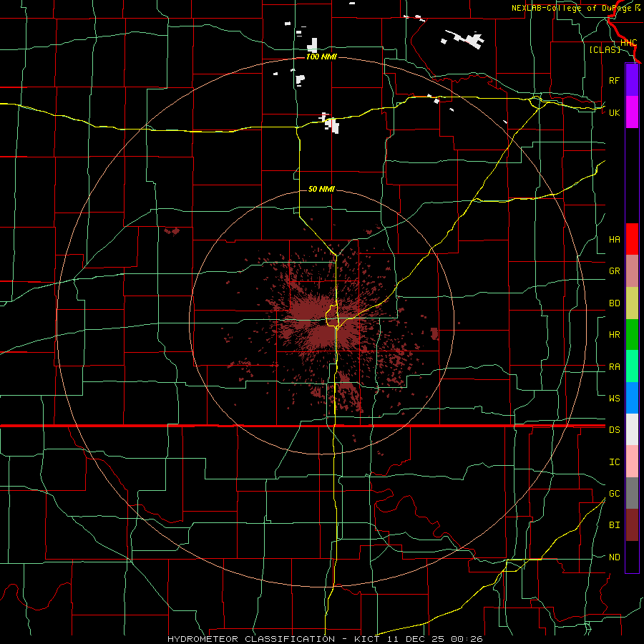Image resolution: width=644 pixels, height=644 pixels.
Task: Click the RA light green legend swatch
Action: [x=632, y=366]
